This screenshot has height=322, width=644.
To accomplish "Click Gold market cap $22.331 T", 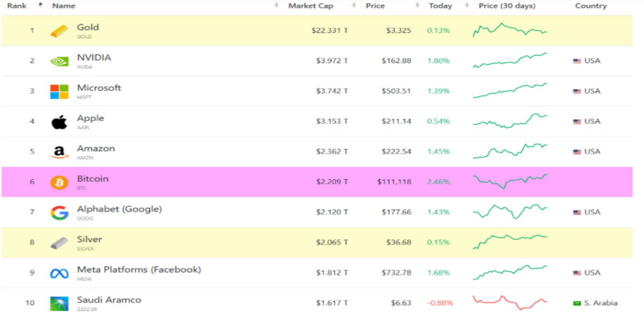I will (x=330, y=31).
